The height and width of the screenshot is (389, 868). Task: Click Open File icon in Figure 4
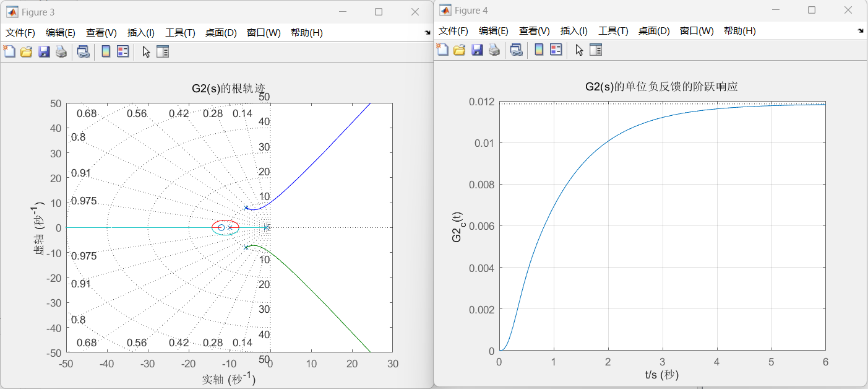[x=459, y=50]
